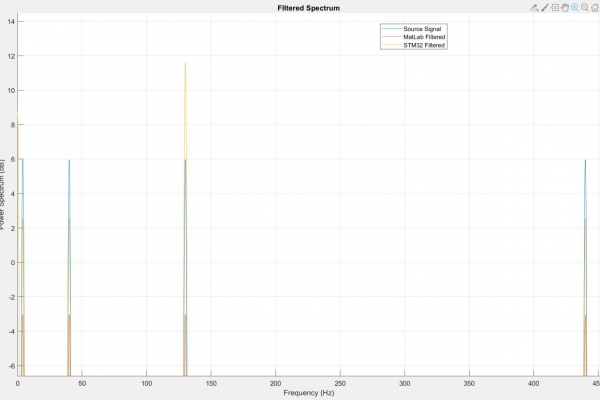
Task: Click the STM32 Filtered legend entry
Action: tap(424, 45)
